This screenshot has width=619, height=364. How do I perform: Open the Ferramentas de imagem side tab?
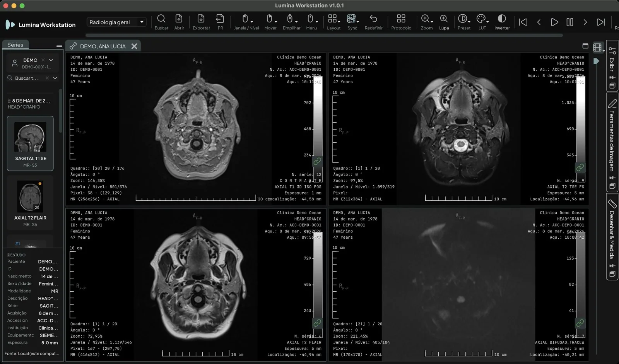pos(612,142)
